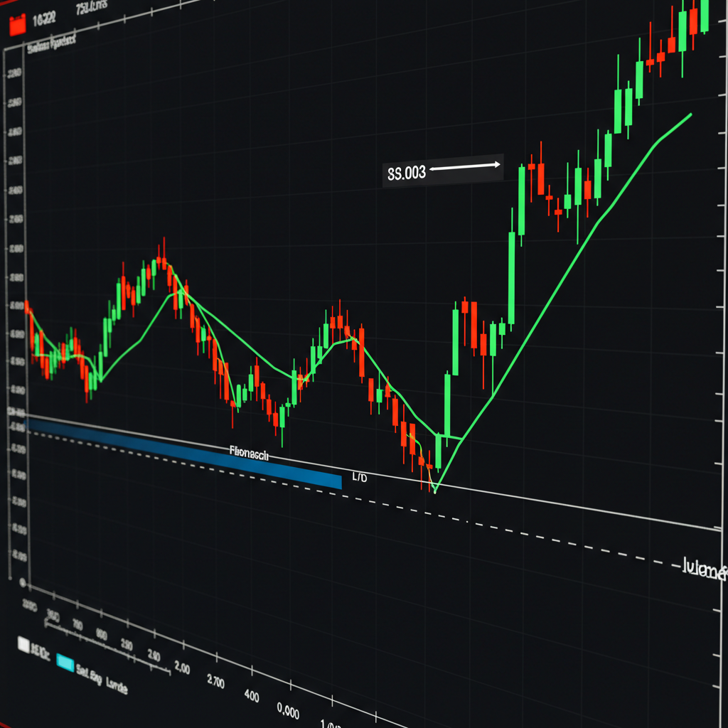This screenshot has height=728, width=728.
Task: Click the scale ruler under the x-axis
Action: point(107,646)
